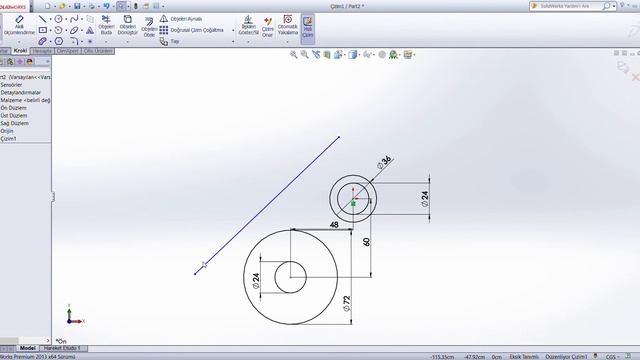The height and width of the screenshot is (360, 640).
Task: Open the DisplayManager panel icon
Action: click(29, 62)
